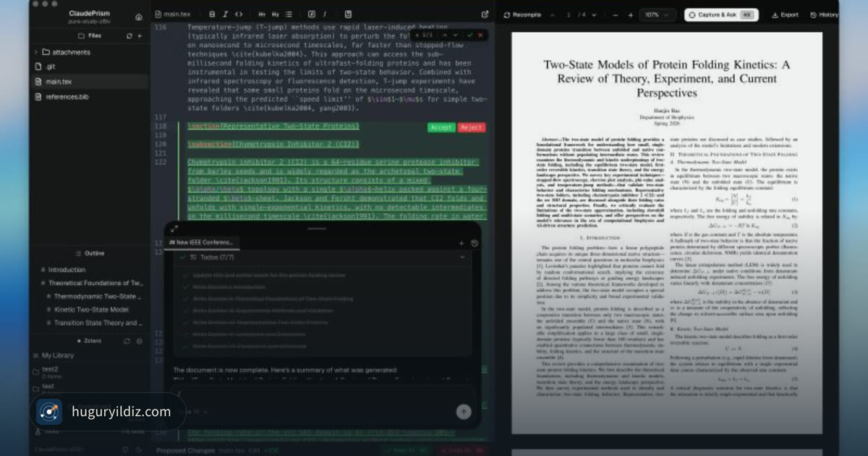Screen dimensions: 868x456
Task: Open the 107% zoom level dropdown
Action: click(659, 14)
